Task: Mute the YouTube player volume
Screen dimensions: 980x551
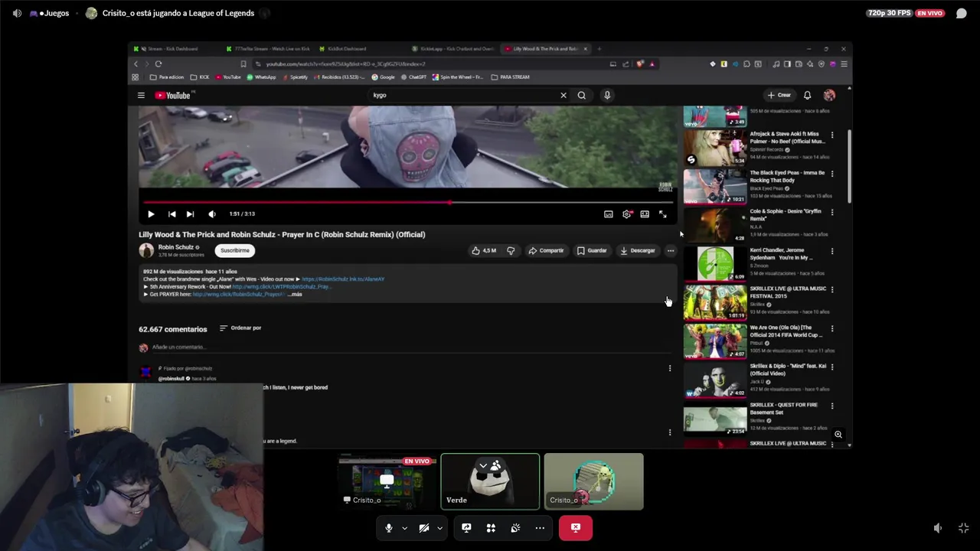Action: (212, 214)
